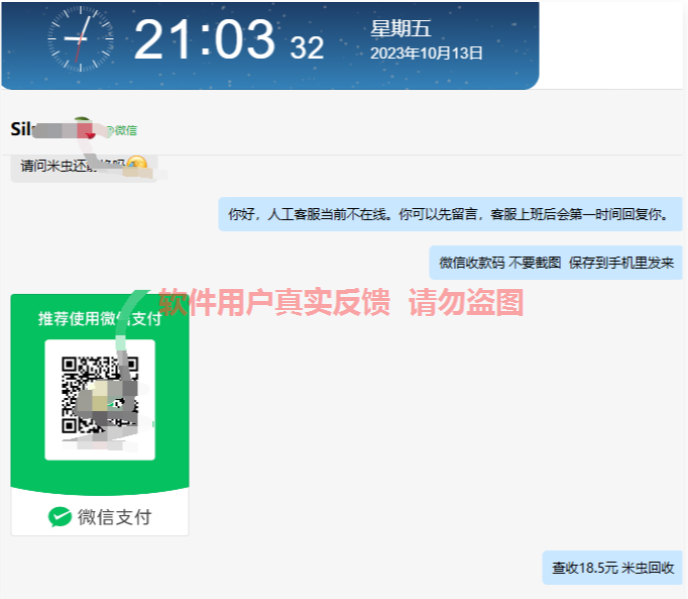Click the incoming message starting 请问米虫
The width and height of the screenshot is (688, 599).
pos(84,168)
